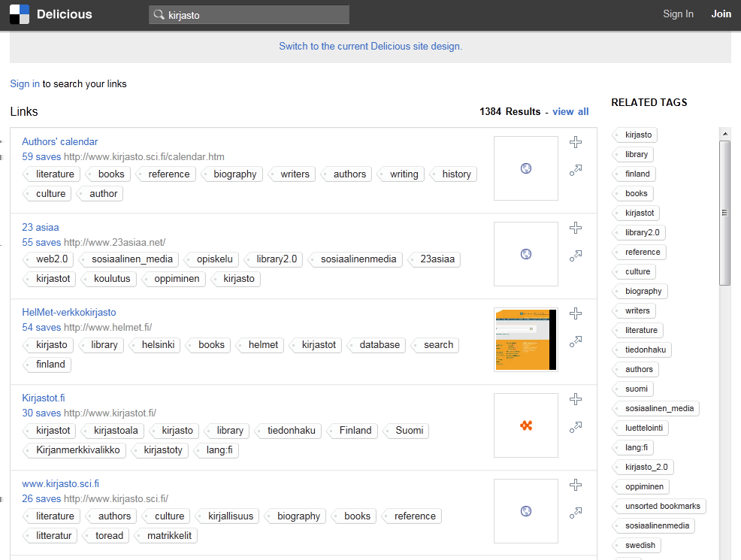Click the related tags scrollbar thumb
741x560 pixels.
coord(724,213)
